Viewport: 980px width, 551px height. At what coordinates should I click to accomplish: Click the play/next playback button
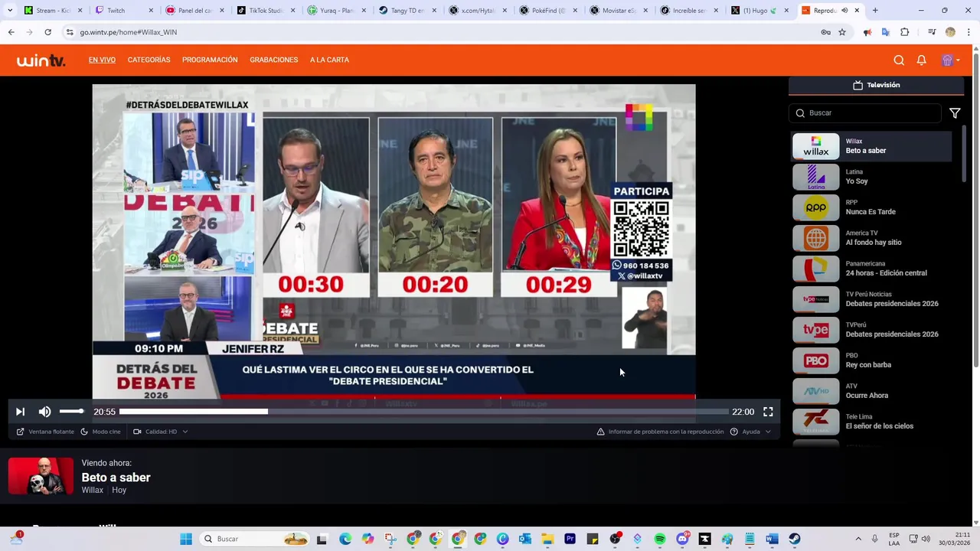[x=20, y=412]
